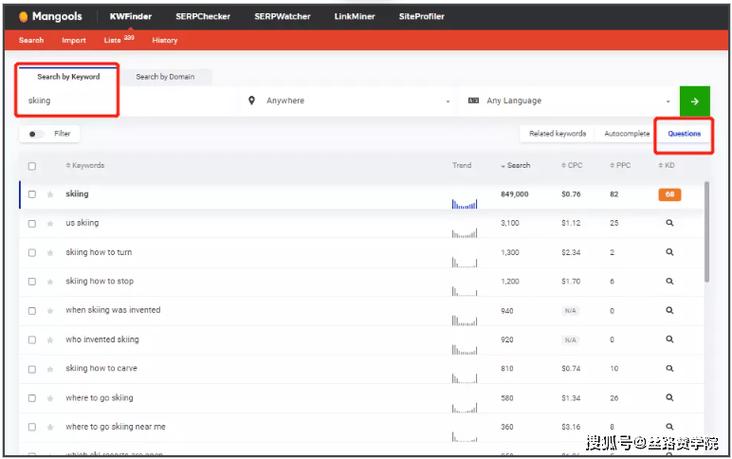This screenshot has height=459, width=732.
Task: Click the keyword input with 'skiing'
Action: 128,100
